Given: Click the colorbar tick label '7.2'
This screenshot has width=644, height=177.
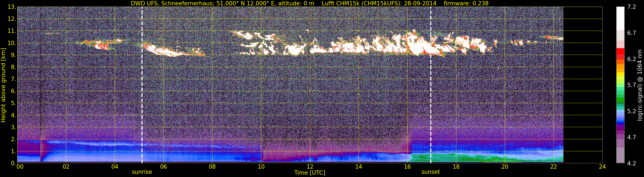Looking at the screenshot, I should click(x=632, y=7).
